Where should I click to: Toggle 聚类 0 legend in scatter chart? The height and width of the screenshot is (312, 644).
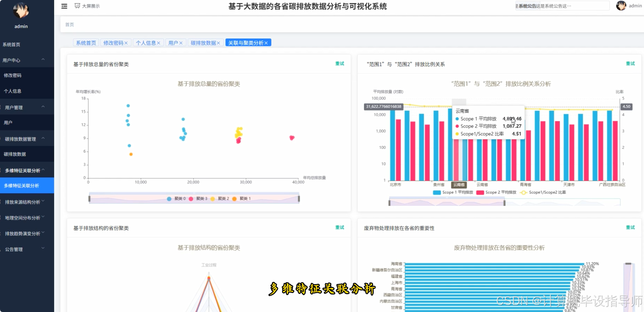pyautogui.click(x=176, y=199)
